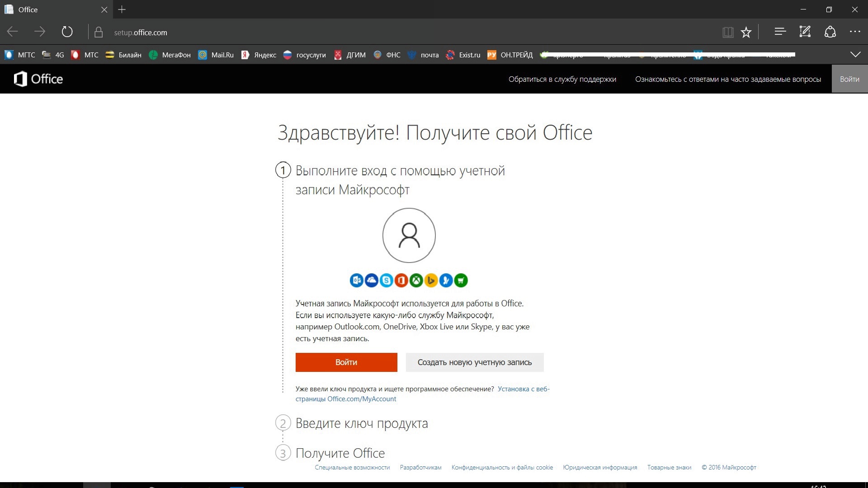The height and width of the screenshot is (488, 868).
Task: Click Обратиться в службу поддержки link
Action: 562,80
